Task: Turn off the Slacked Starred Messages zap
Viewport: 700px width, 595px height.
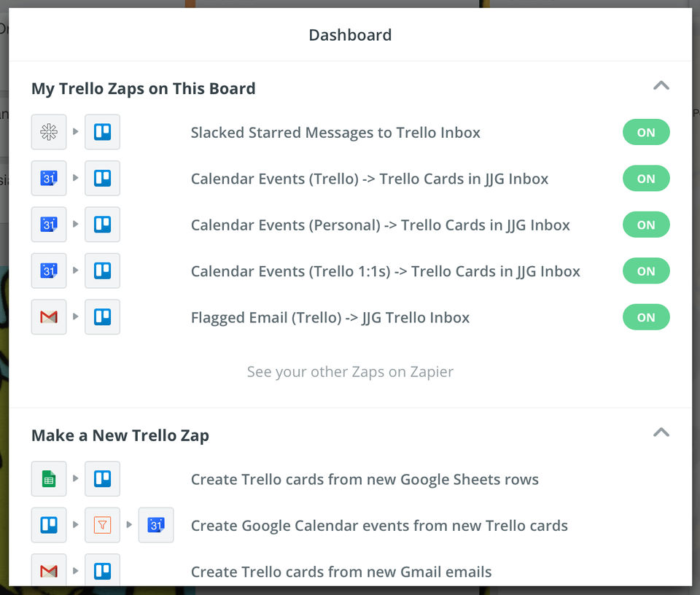Action: (x=646, y=132)
